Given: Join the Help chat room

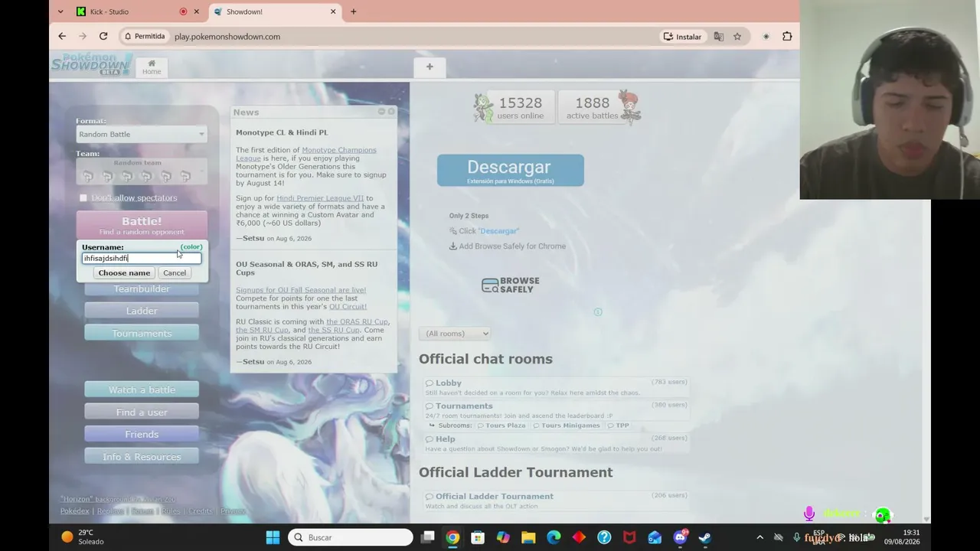Looking at the screenshot, I should (556, 443).
